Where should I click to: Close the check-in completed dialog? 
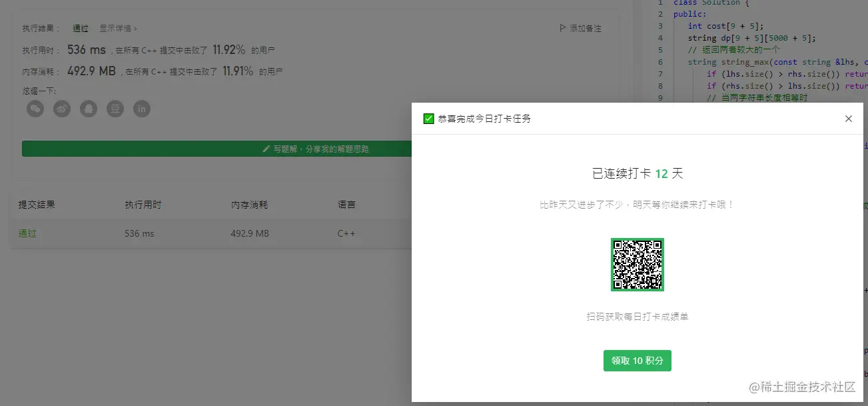click(x=848, y=119)
